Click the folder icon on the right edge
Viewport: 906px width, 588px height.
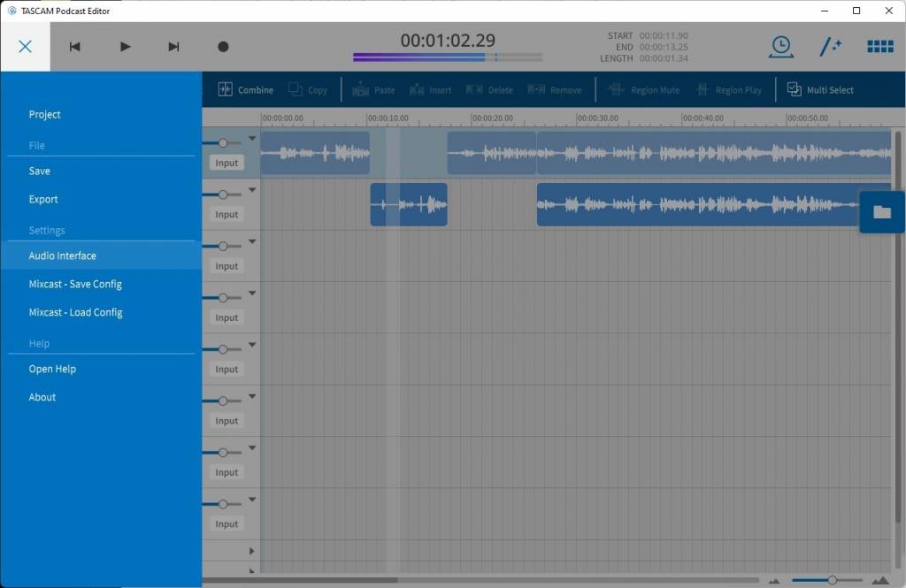point(881,212)
